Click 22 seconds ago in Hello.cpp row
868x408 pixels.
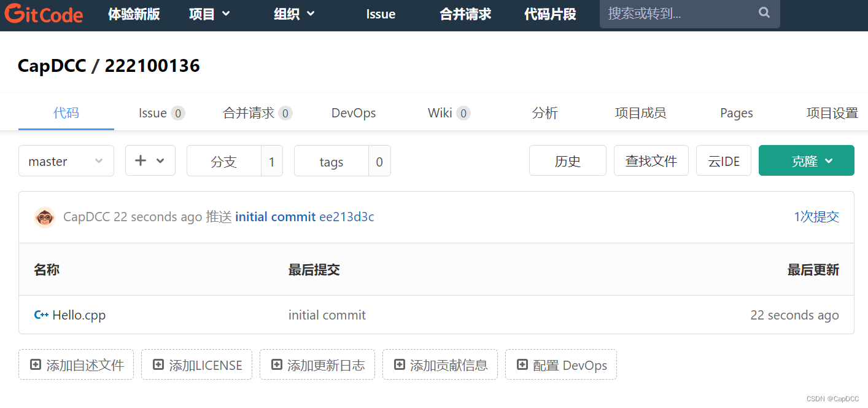[794, 315]
